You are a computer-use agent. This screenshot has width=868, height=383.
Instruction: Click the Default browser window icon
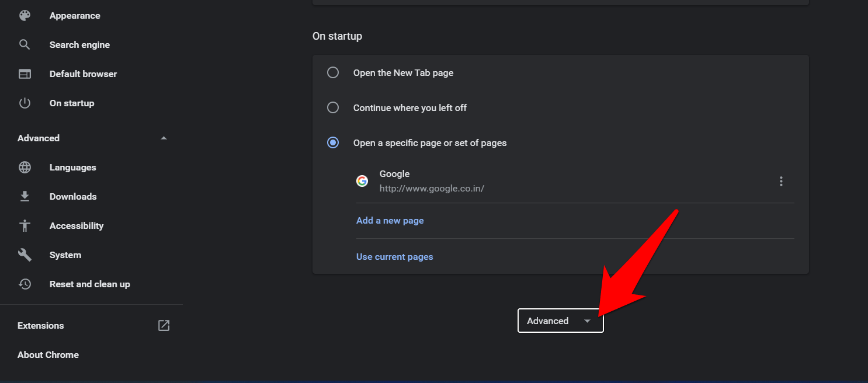[25, 74]
